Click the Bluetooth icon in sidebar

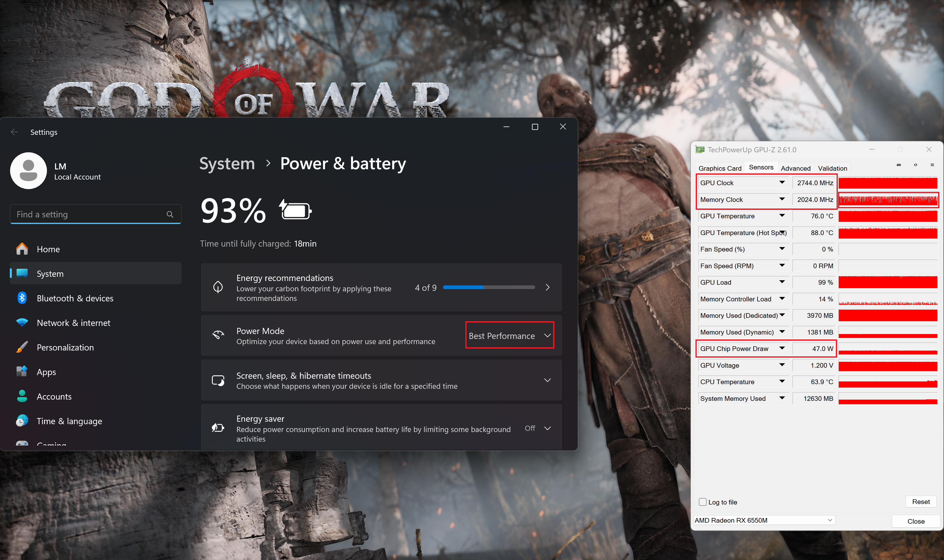22,298
